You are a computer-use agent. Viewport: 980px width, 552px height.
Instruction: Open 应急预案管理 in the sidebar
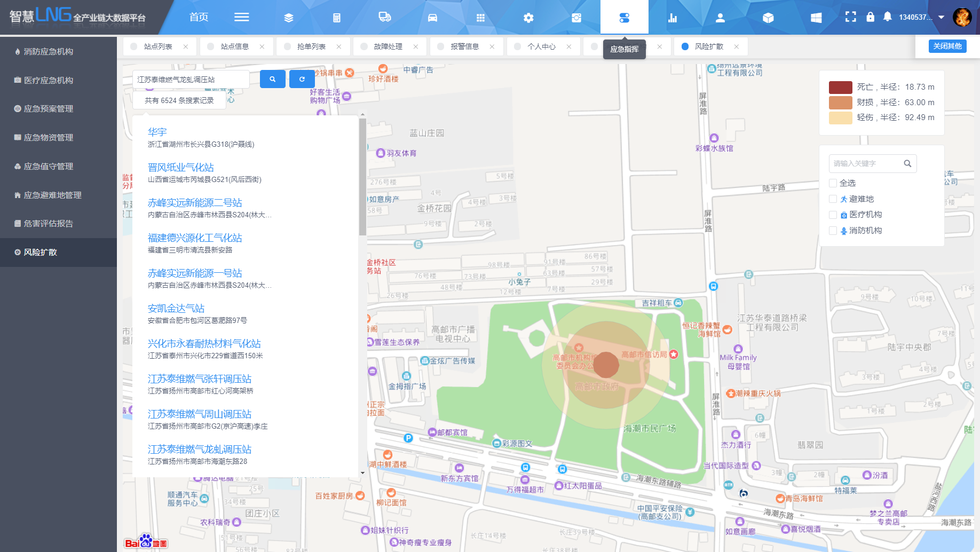coord(58,108)
